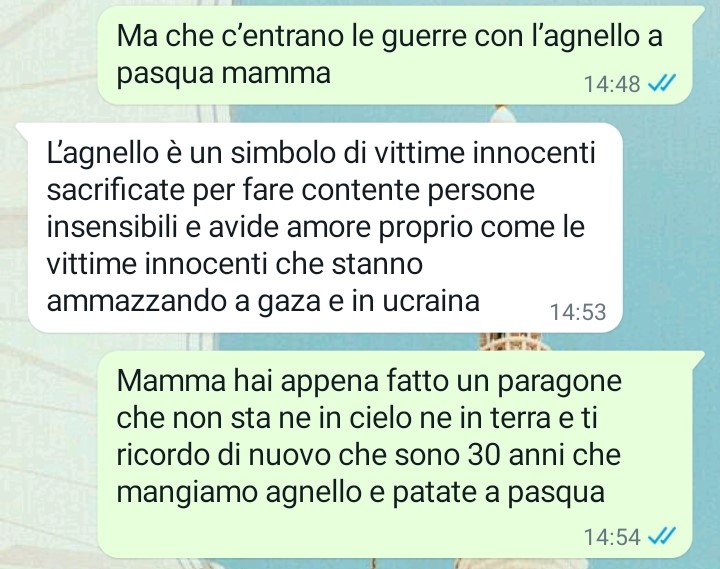The image size is (720, 569).
Task: Click the blue read-receipt checkmarks beside 14:48
Action: (x=661, y=84)
